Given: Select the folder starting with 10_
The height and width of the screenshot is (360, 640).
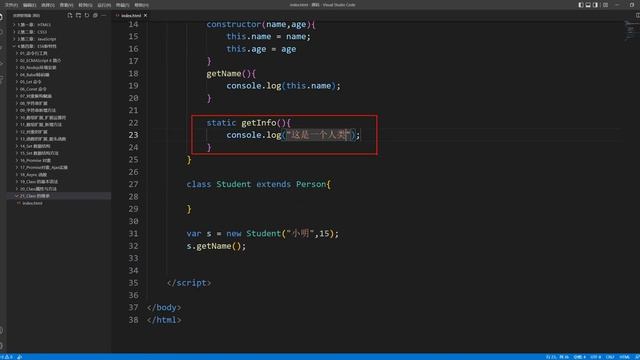Looking at the screenshot, I should pos(58,117).
